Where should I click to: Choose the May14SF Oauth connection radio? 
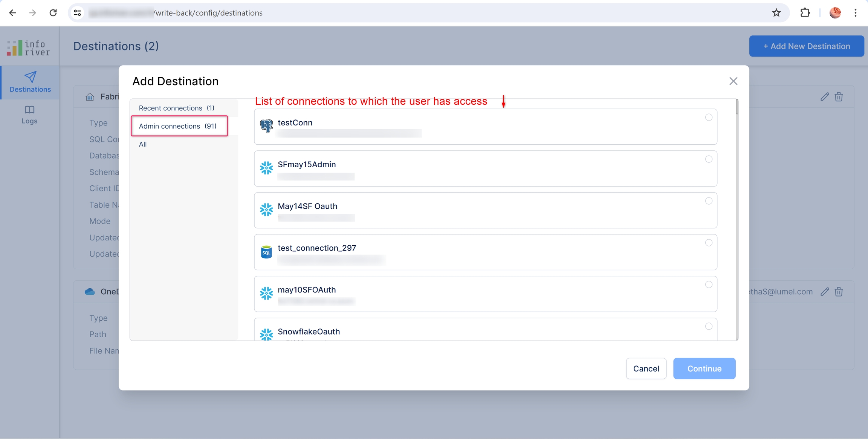click(709, 201)
